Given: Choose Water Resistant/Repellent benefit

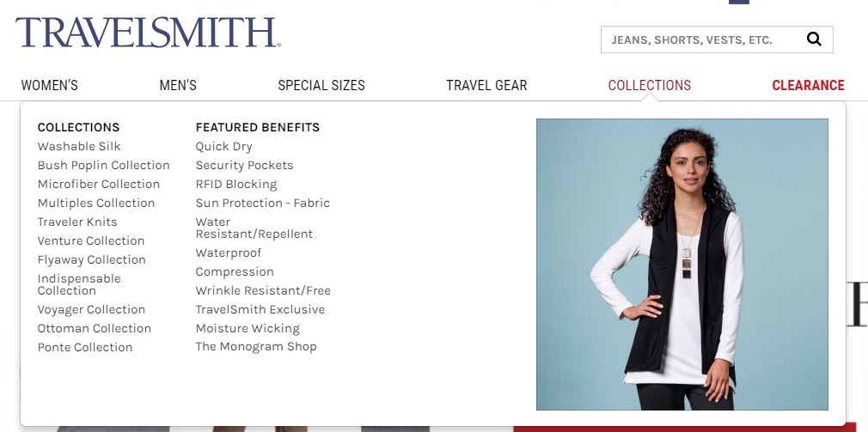Looking at the screenshot, I should pyautogui.click(x=254, y=228).
